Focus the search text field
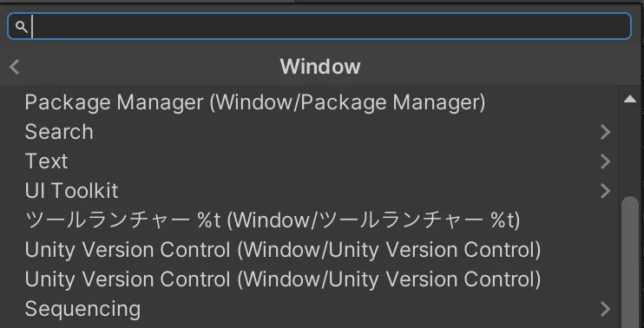Screen dimensions: 644x328 (319, 26)
